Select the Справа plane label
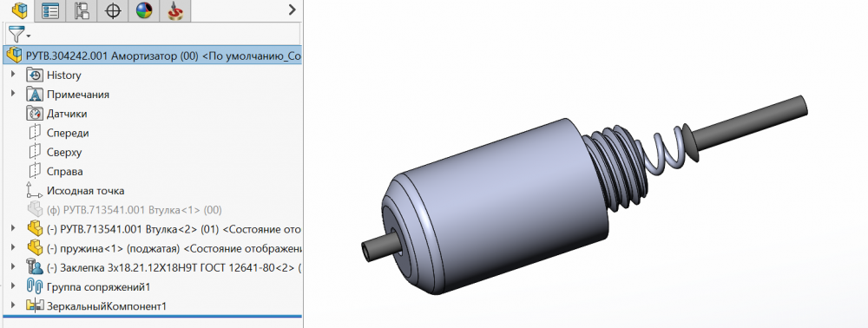This screenshot has height=328, width=868. pos(65,172)
